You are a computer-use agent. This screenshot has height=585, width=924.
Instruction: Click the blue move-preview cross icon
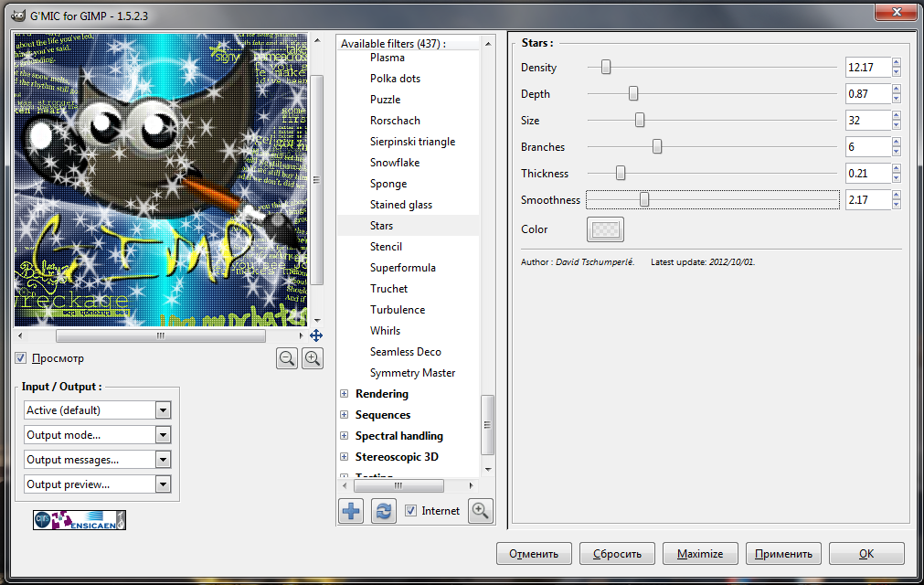click(316, 335)
